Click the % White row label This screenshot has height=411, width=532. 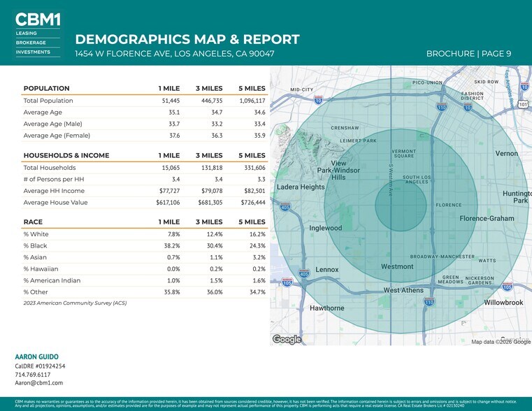pos(36,234)
